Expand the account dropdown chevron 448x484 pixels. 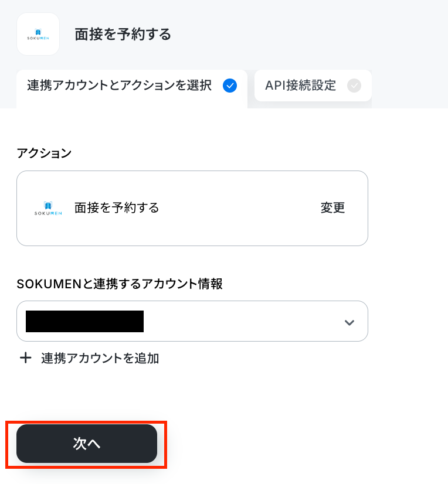(349, 322)
